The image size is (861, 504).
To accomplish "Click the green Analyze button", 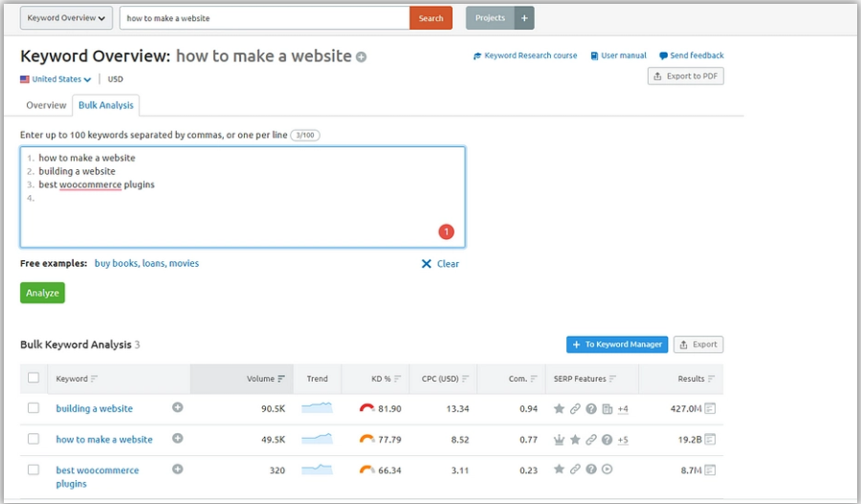I will (42, 293).
